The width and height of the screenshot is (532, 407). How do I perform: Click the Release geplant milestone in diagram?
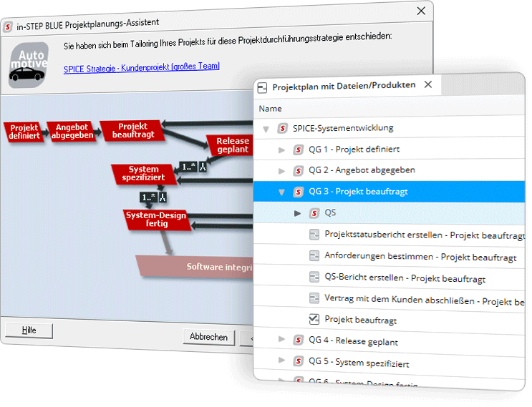pyautogui.click(x=232, y=145)
